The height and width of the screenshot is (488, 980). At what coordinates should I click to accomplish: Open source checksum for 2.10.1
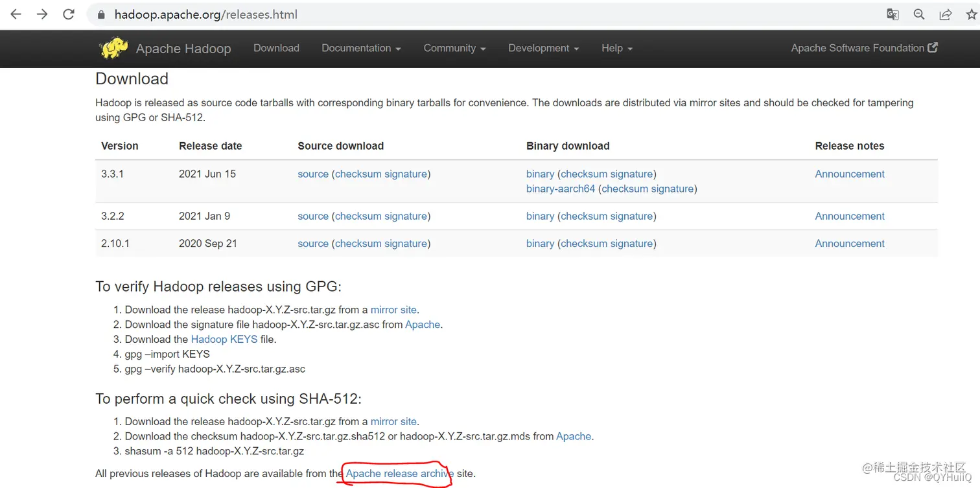pos(358,243)
